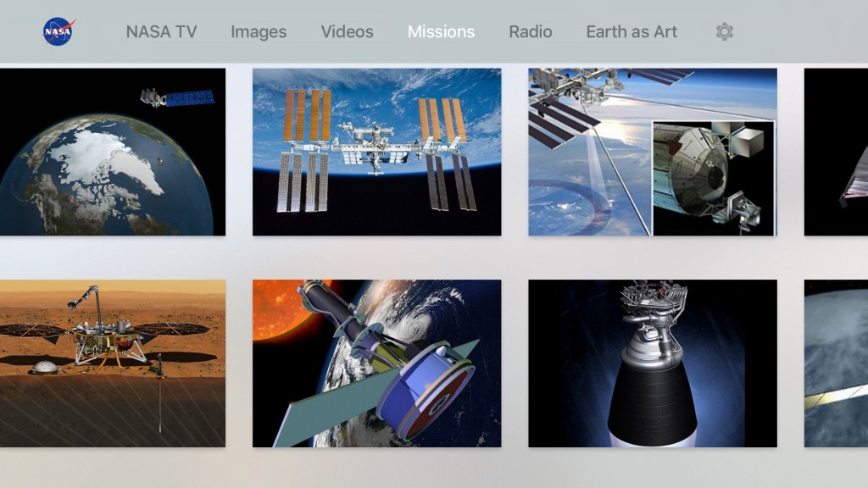
Task: Open the Radio tab
Action: tap(531, 32)
